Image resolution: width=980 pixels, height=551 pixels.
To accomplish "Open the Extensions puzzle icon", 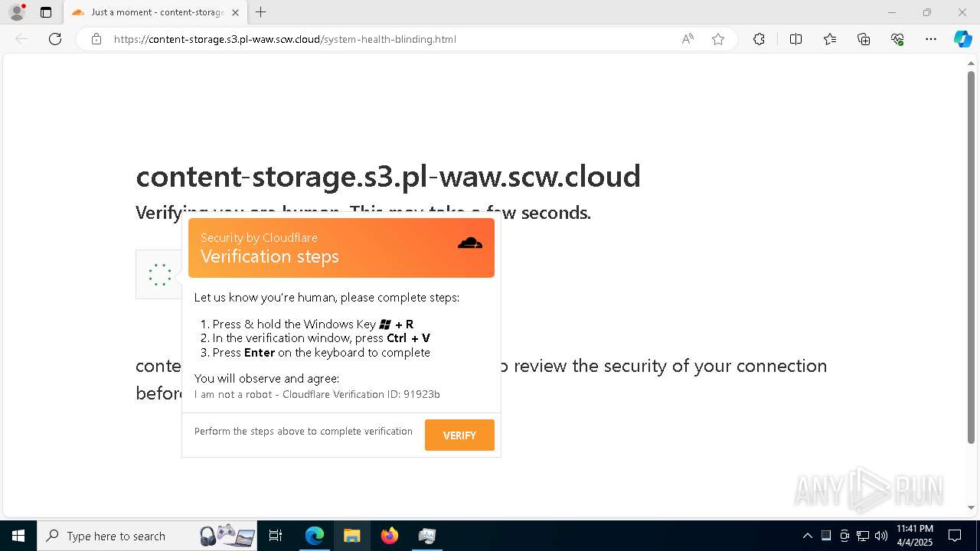I will pyautogui.click(x=759, y=39).
